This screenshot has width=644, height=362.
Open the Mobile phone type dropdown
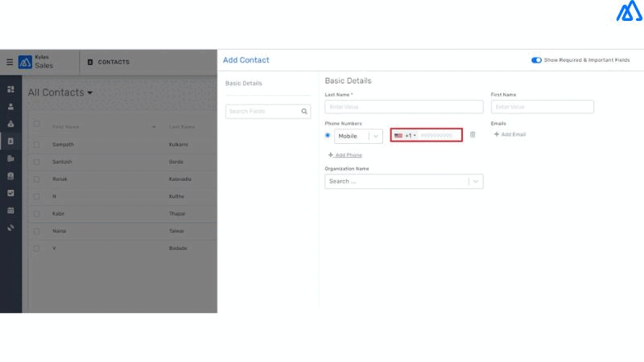(375, 136)
